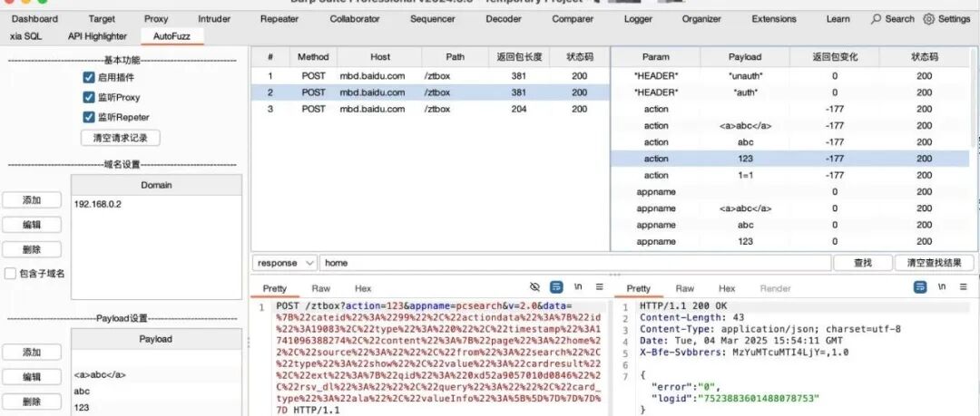980x416 pixels.
Task: Open the Extensions tab
Action: (774, 19)
